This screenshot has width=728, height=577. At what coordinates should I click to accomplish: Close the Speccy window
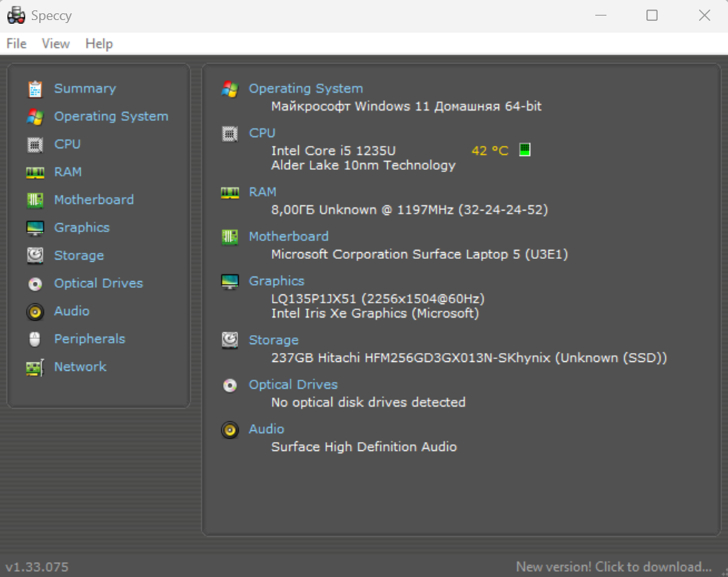(x=704, y=16)
